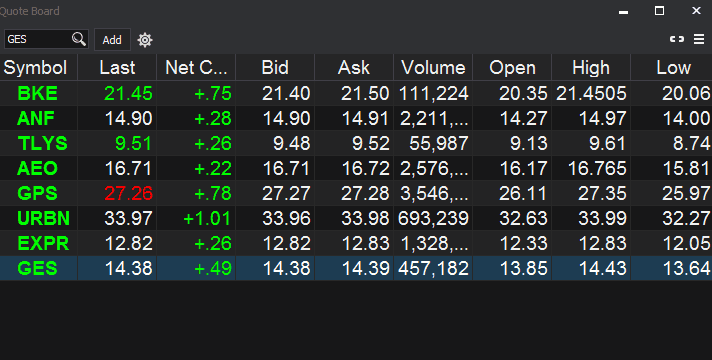Minimize the Quote Board window
The image size is (712, 360).
(623, 12)
